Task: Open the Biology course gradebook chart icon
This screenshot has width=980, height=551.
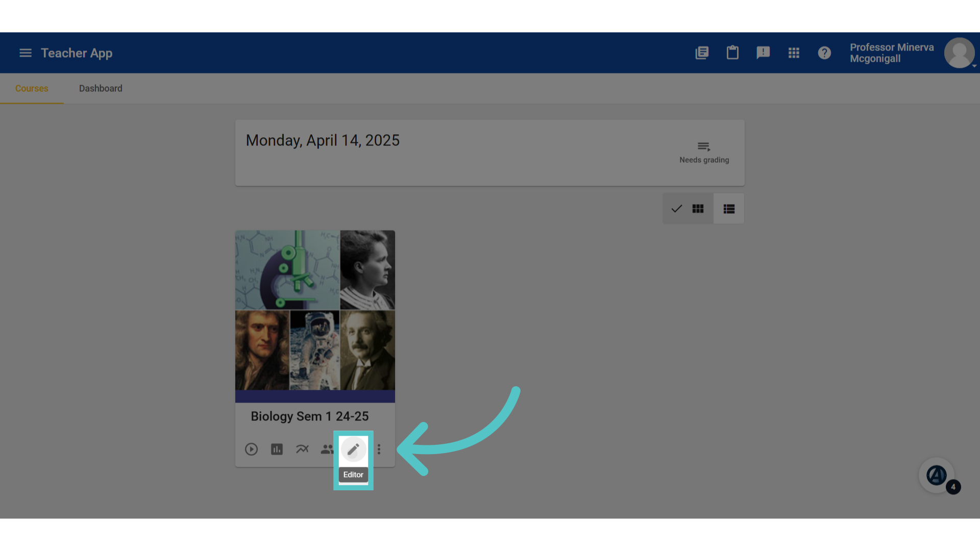Action: click(x=277, y=449)
